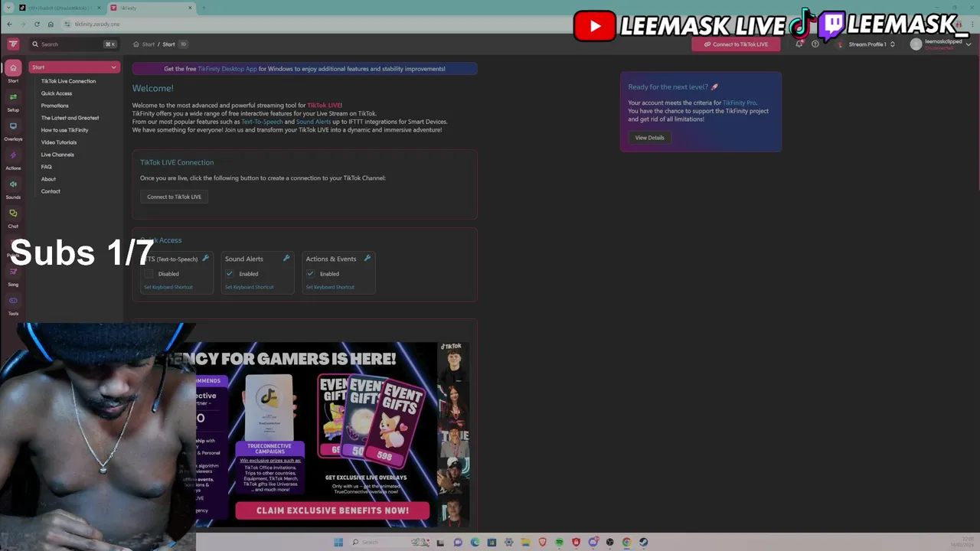Enable the TTS (Text-to-Speech) checkbox
Screen dimensions: 980x551
tap(149, 273)
